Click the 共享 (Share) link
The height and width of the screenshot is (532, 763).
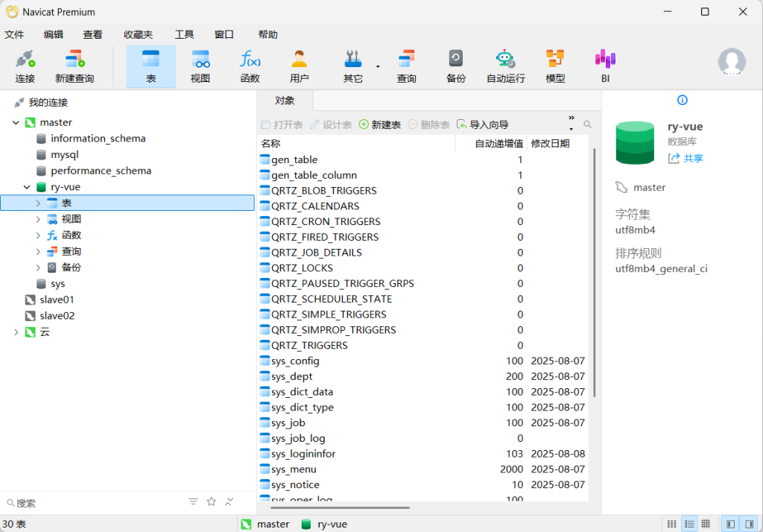click(686, 158)
